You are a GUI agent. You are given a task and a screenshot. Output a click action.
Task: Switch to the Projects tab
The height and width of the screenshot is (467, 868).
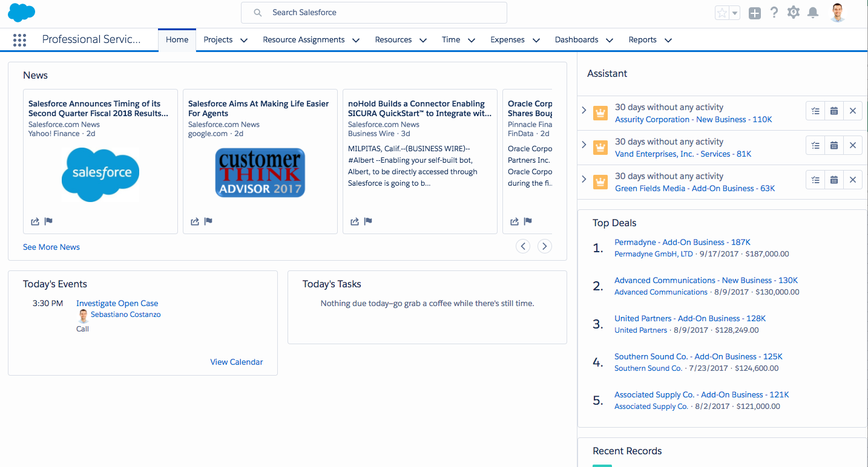[x=218, y=40]
